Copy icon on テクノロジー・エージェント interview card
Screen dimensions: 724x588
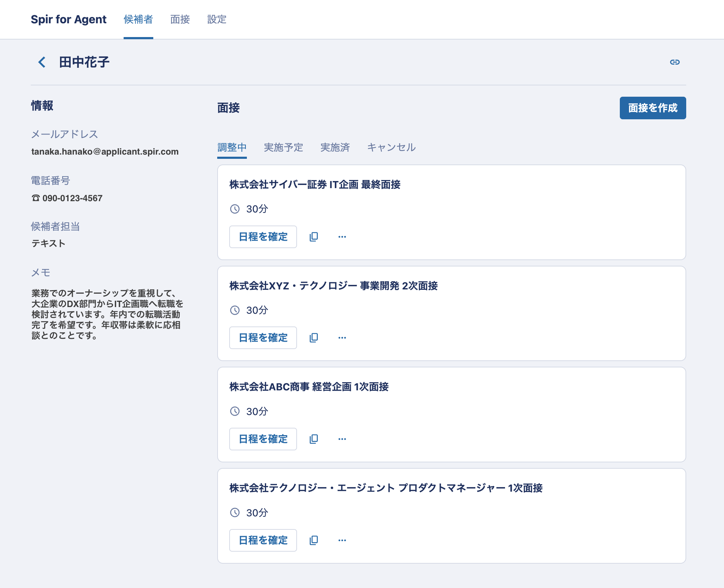pyautogui.click(x=314, y=540)
